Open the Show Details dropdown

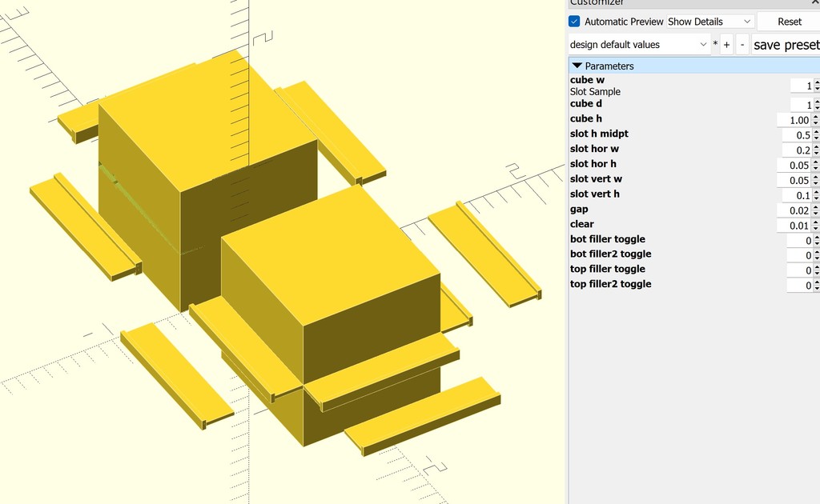pyautogui.click(x=708, y=21)
